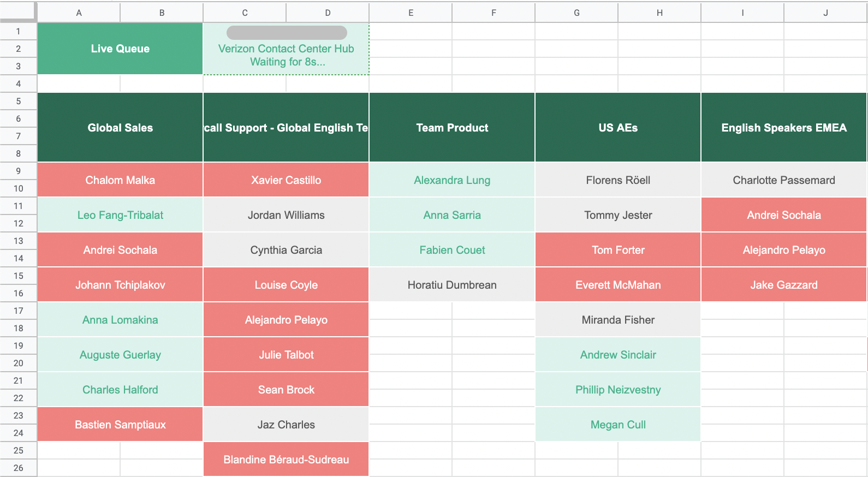Click the Jake Gazzard cell
The image size is (868, 477).
pyautogui.click(x=784, y=285)
